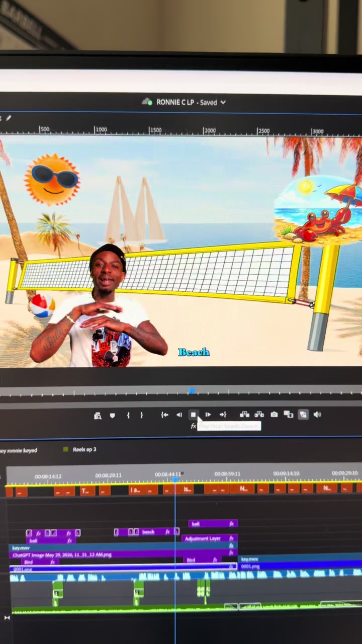Click timecode 00:08:14:12 on timeline ruler
The image size is (362, 644).
(x=48, y=476)
